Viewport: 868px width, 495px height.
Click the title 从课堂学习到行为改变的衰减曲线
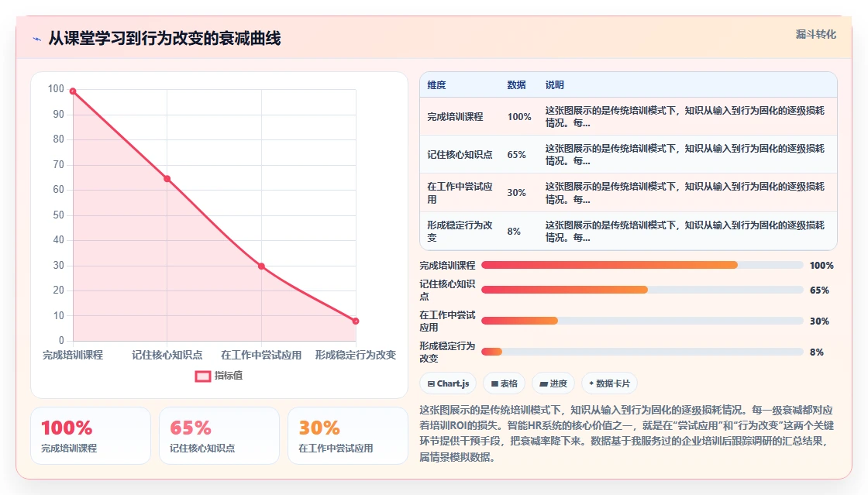[164, 38]
